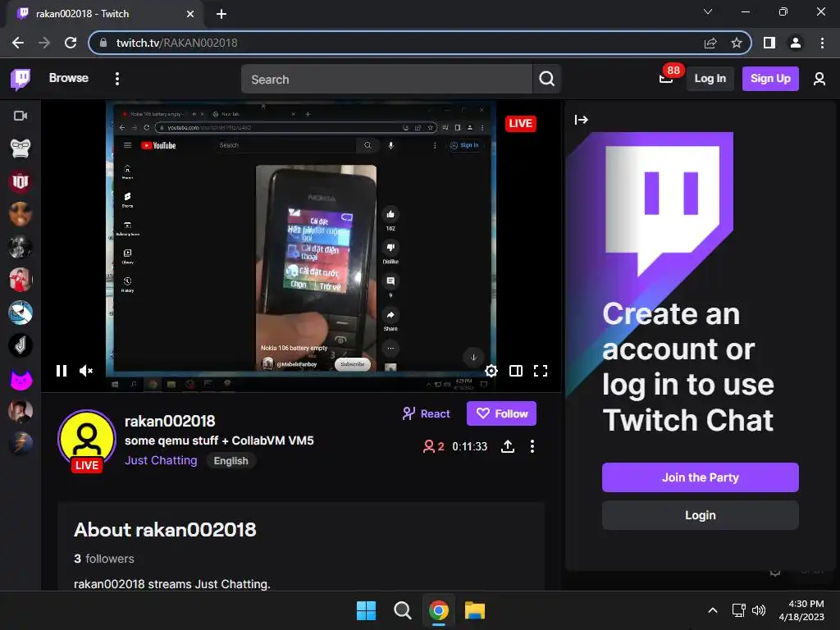Click the network tray icon

(739, 610)
